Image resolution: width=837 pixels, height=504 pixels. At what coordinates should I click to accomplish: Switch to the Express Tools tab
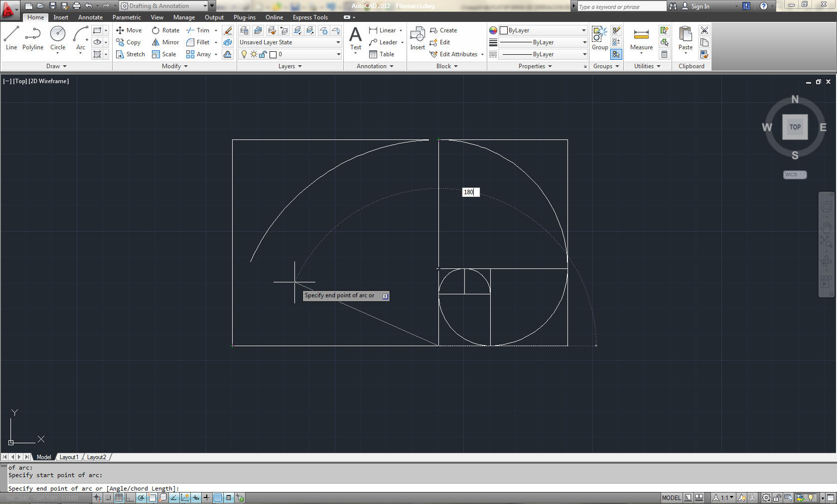click(310, 17)
